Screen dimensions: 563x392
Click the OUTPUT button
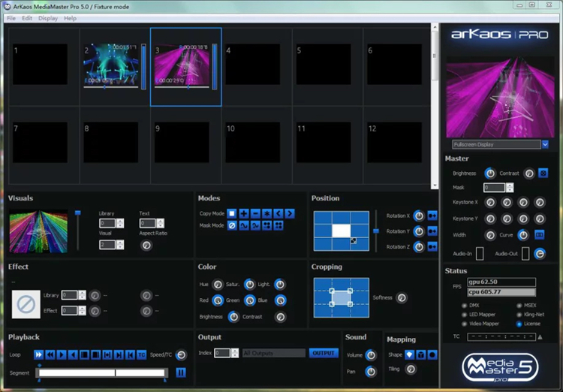(x=324, y=353)
